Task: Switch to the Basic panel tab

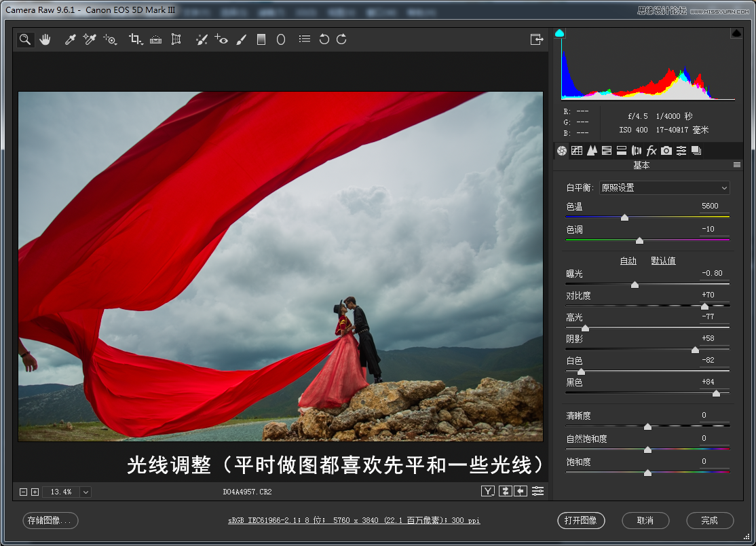Action: coord(562,151)
